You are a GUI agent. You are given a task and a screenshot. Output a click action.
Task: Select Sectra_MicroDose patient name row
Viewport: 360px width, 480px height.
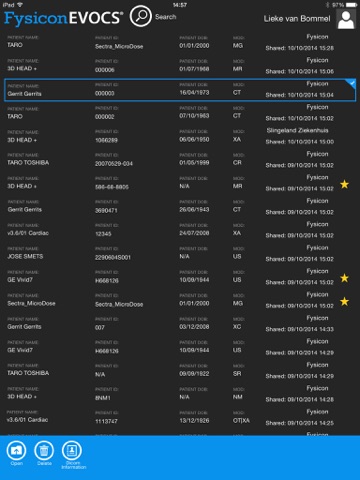180,300
